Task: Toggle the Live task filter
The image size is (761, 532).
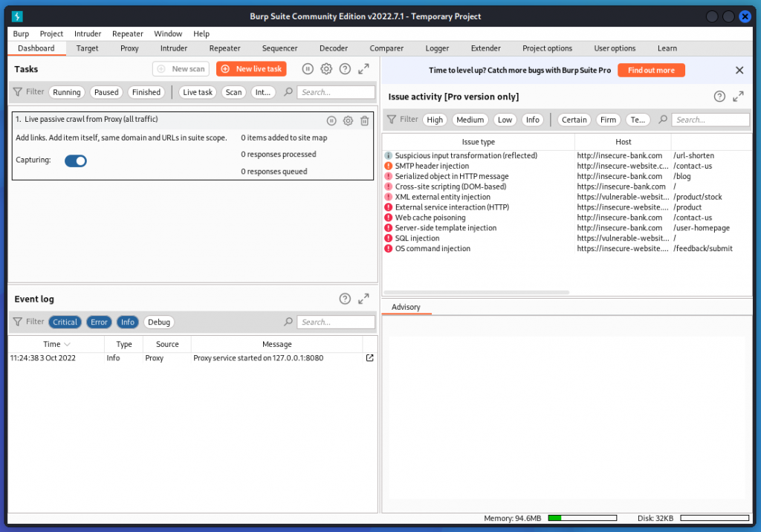Action: point(198,92)
